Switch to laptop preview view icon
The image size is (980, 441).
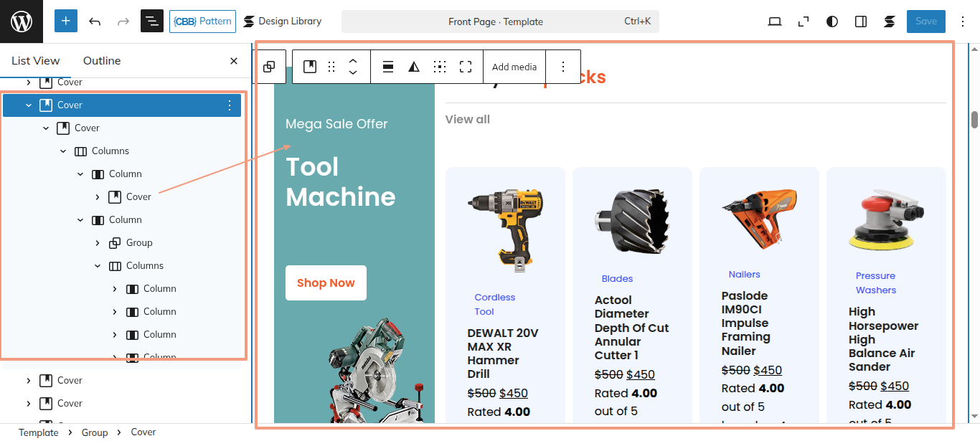[x=775, y=22]
